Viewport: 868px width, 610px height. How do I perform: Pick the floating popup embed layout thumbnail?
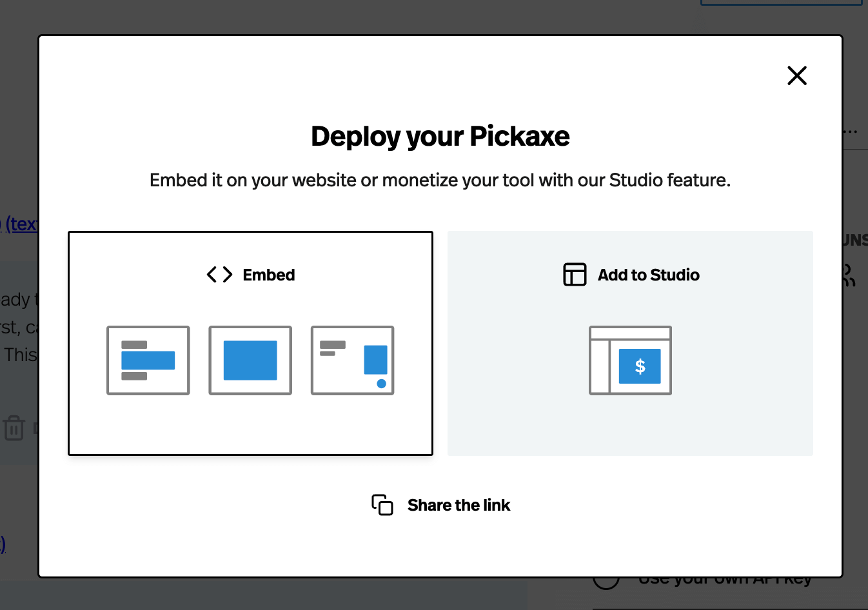pos(352,360)
